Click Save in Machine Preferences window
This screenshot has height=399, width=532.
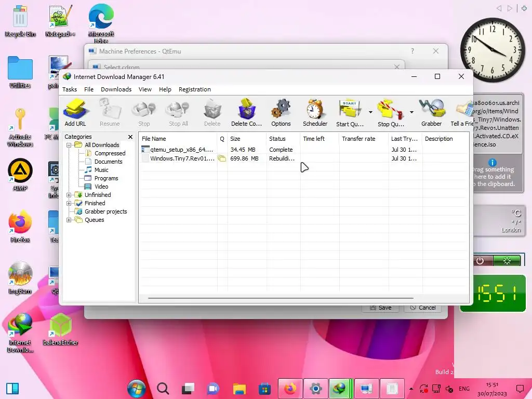point(381,308)
